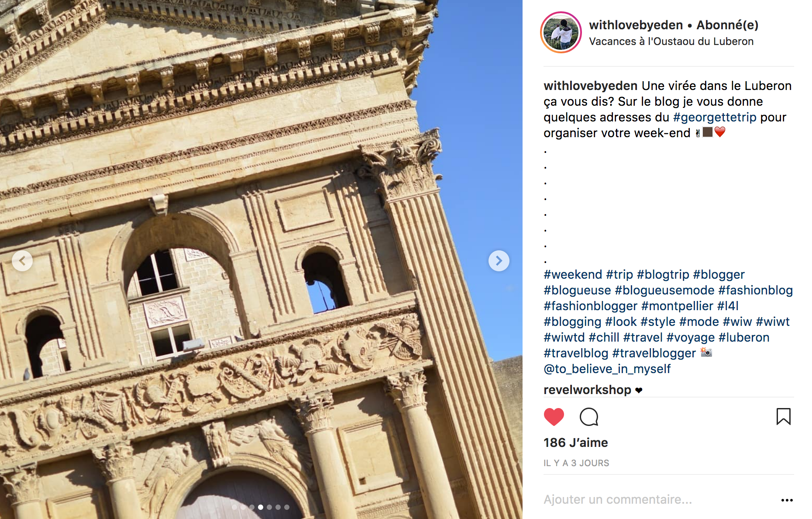Open the #luberon hashtag

pos(744,337)
